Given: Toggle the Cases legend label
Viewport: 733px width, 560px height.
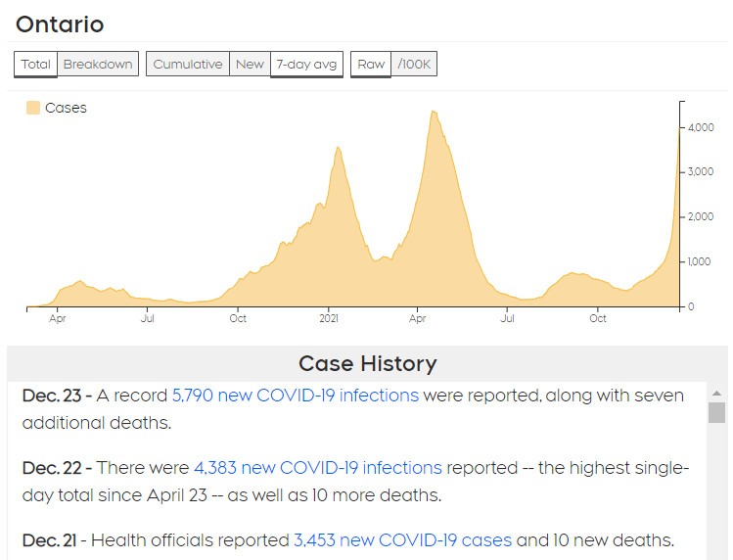Looking at the screenshot, I should (66, 108).
